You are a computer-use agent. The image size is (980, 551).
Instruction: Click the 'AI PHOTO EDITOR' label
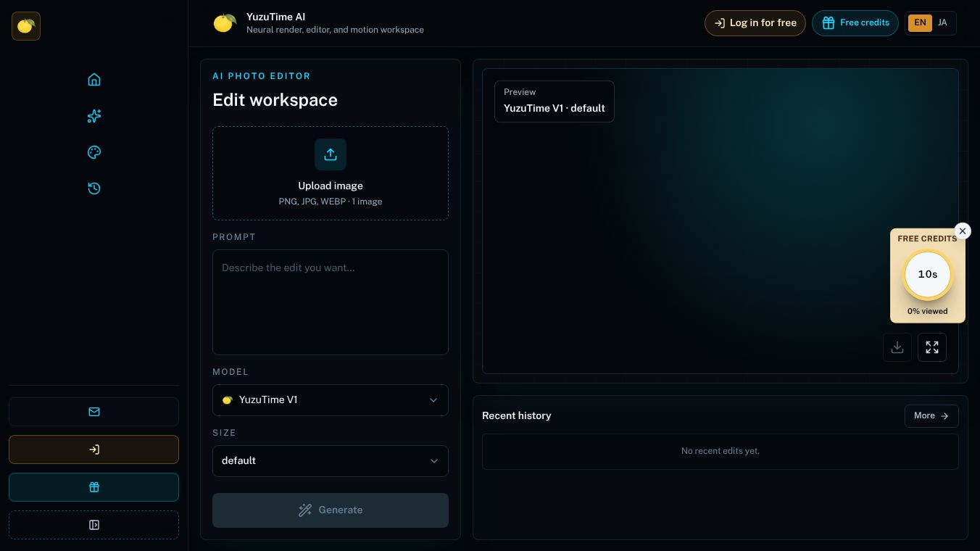pyautogui.click(x=262, y=76)
